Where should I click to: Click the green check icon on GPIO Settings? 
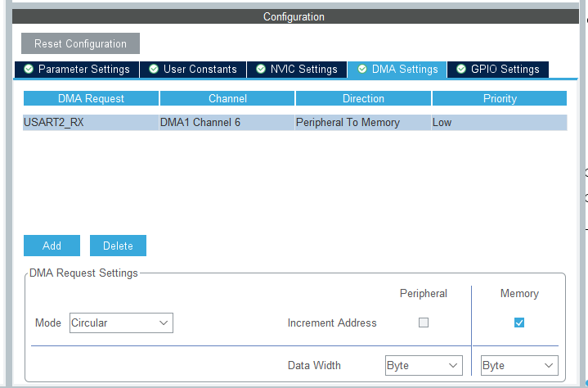click(461, 69)
